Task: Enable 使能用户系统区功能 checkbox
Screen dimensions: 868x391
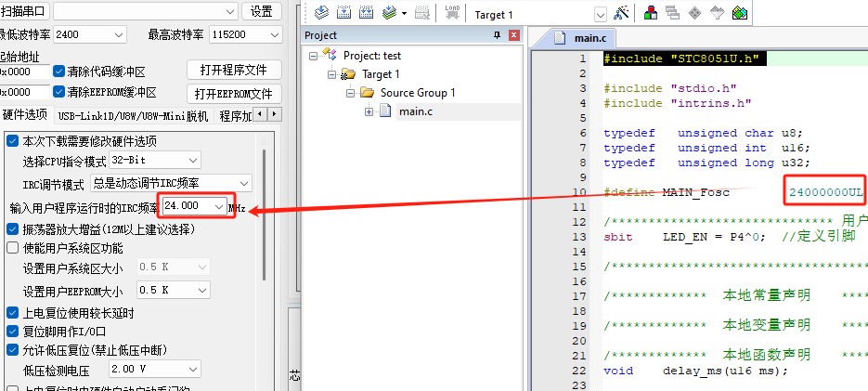Action: pos(13,248)
